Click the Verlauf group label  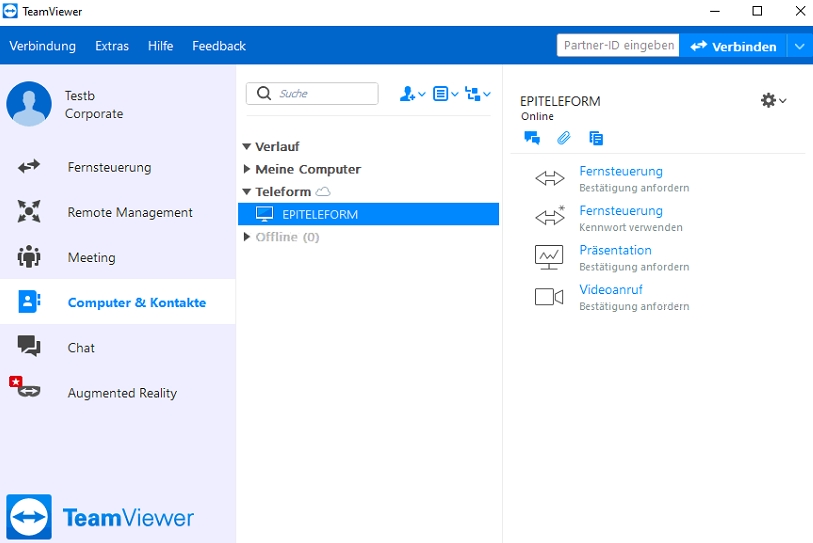coord(277,147)
